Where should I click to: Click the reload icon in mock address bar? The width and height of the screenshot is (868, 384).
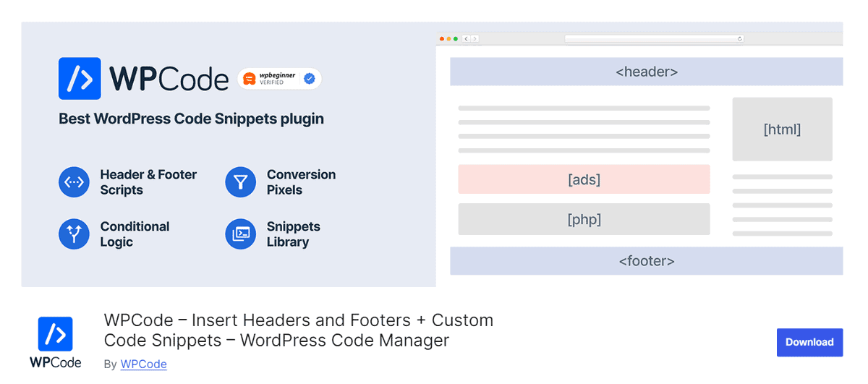tap(739, 38)
